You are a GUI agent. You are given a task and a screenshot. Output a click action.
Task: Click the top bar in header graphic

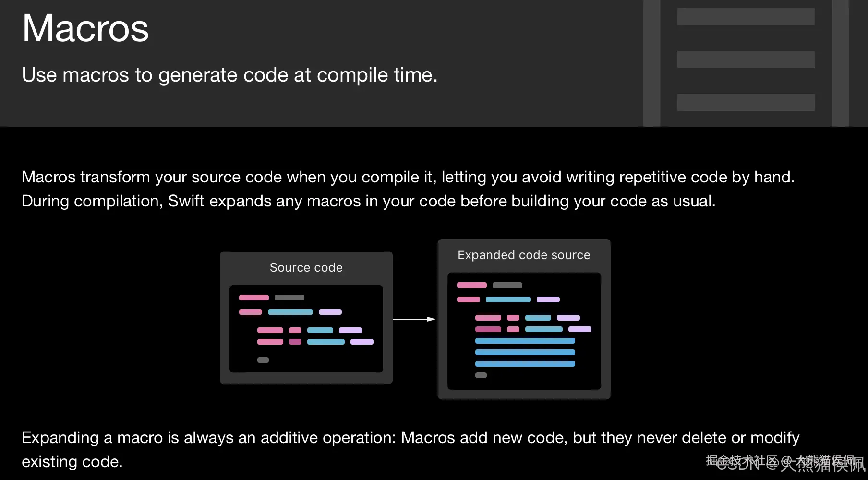[745, 17]
